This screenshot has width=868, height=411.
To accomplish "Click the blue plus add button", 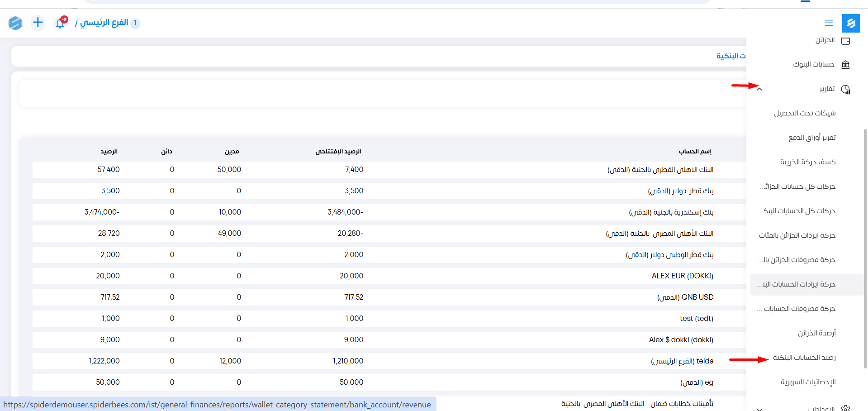I will pos(38,23).
